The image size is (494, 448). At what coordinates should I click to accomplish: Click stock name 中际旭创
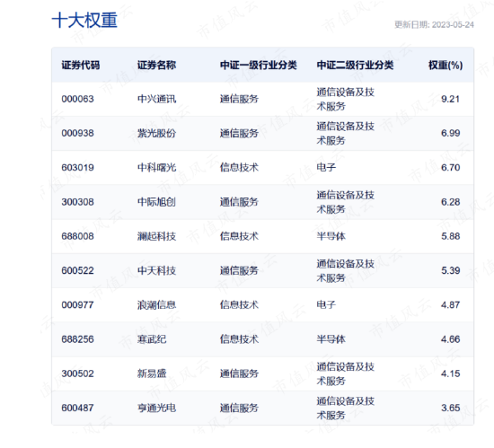pyautogui.click(x=156, y=202)
